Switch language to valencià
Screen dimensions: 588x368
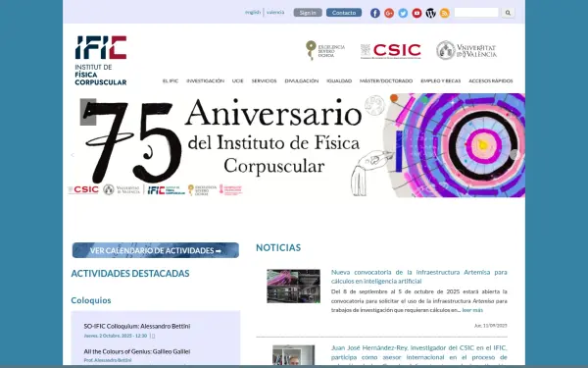click(275, 13)
